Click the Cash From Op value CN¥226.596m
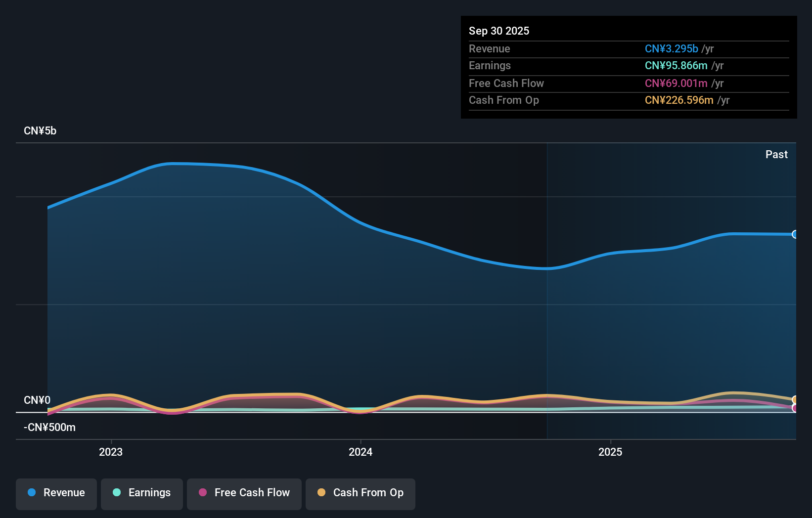The width and height of the screenshot is (812, 518). (x=678, y=100)
